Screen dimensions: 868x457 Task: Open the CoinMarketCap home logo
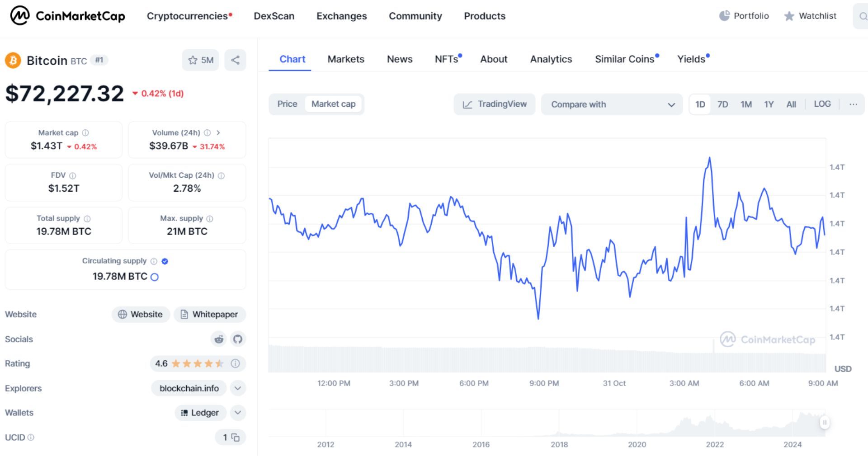67,16
